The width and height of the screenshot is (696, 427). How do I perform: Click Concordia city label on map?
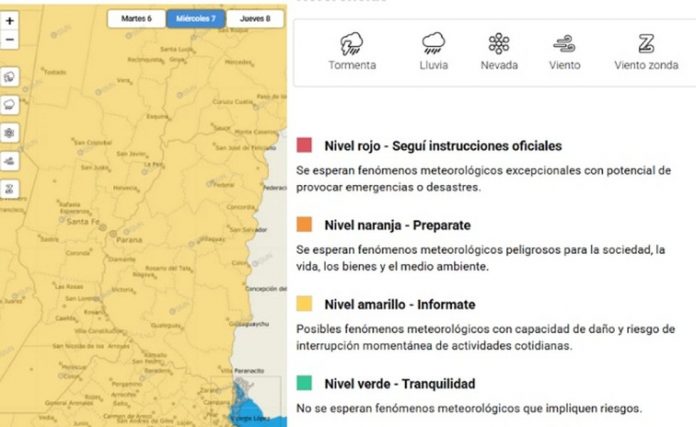[x=241, y=207]
